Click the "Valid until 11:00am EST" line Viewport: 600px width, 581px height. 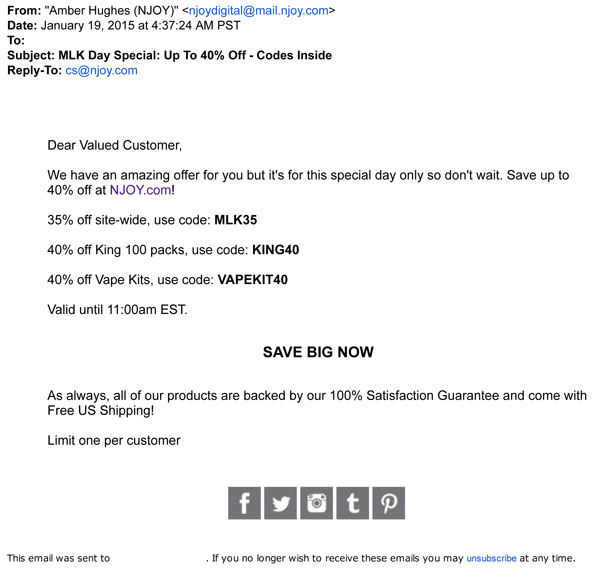click(117, 309)
